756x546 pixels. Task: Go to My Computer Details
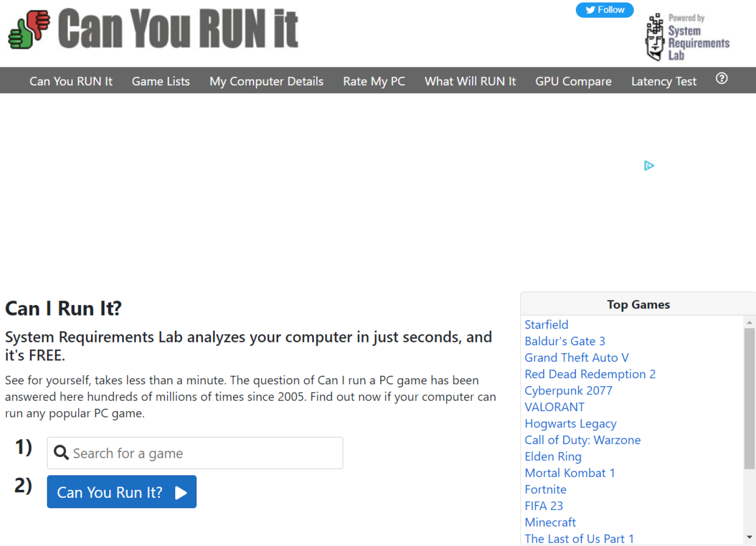click(x=266, y=81)
